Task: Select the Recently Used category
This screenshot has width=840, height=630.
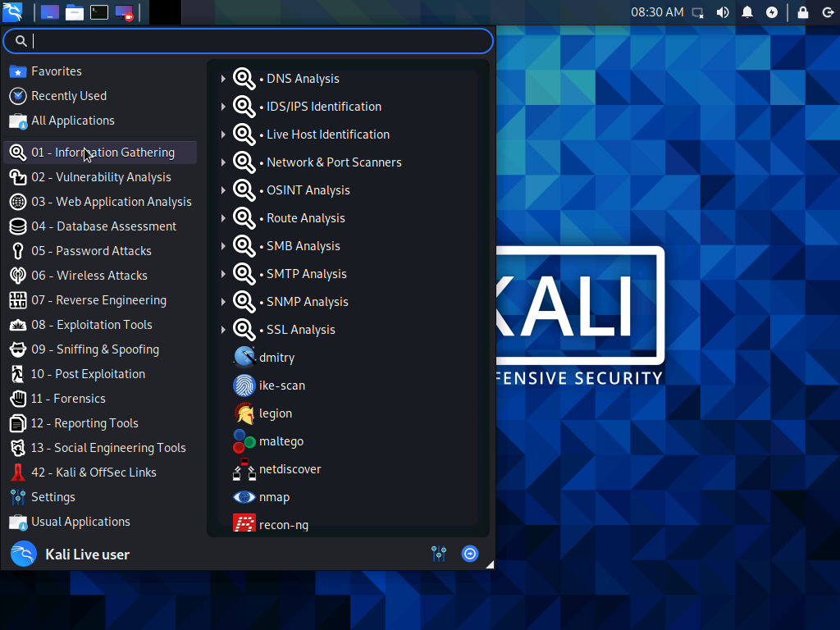Action: (100, 96)
